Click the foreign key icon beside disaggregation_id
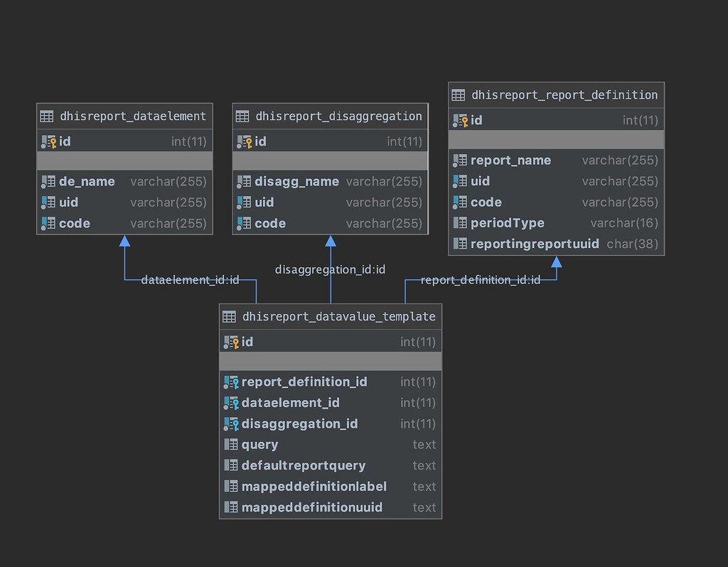 [x=232, y=423]
